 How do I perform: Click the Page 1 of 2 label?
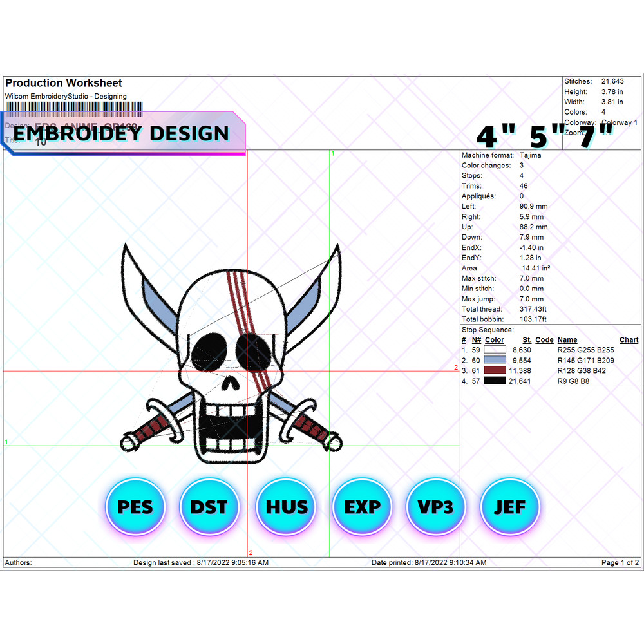tap(619, 562)
